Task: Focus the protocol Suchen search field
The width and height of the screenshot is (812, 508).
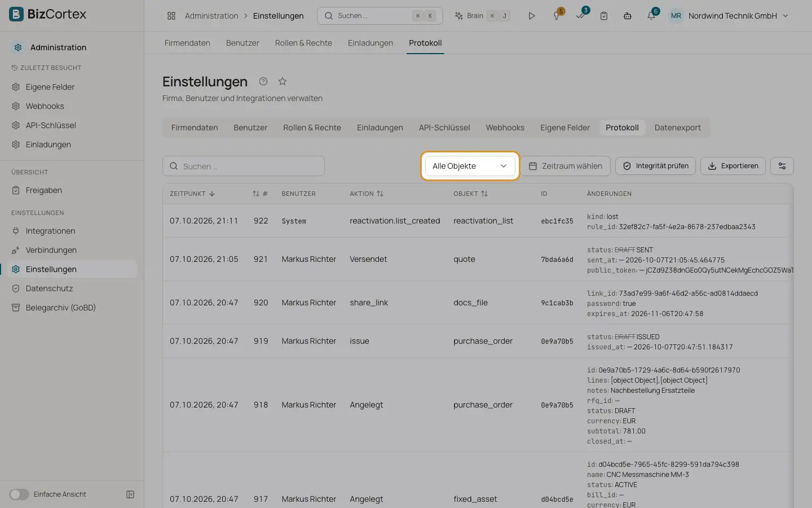Action: click(x=244, y=167)
